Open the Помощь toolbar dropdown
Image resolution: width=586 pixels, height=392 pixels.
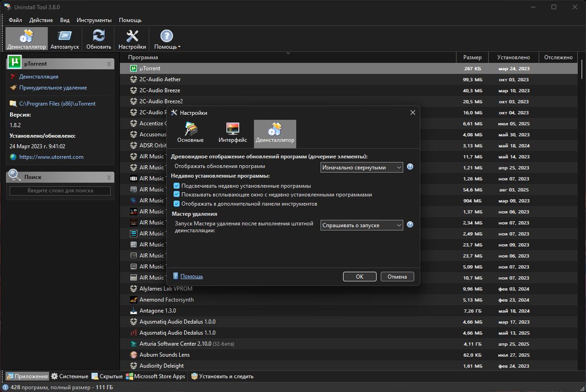pyautogui.click(x=167, y=39)
